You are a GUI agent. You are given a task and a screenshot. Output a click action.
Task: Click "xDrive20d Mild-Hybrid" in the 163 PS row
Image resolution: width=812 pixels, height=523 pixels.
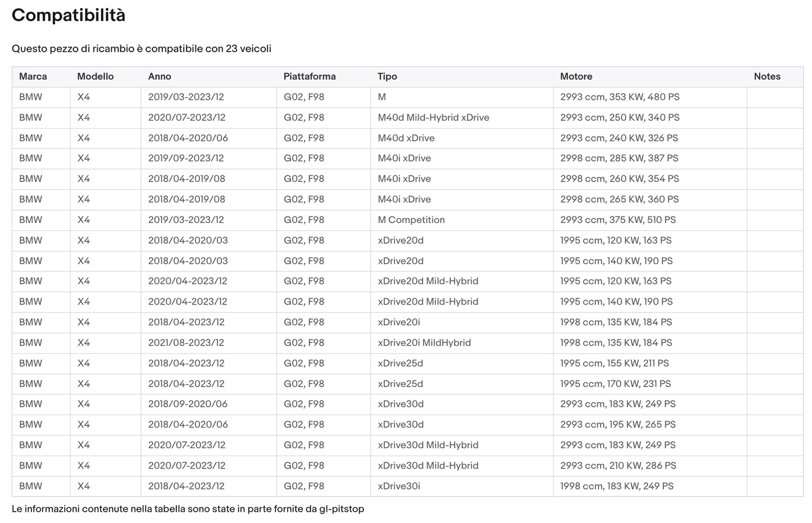(x=428, y=281)
